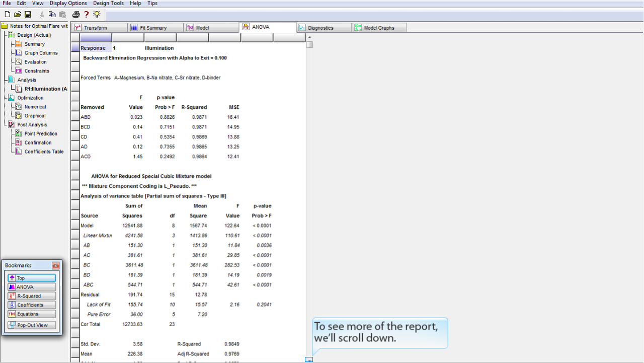The image size is (644, 363).
Task: Open Numerical optimization node in tree
Action: 35,107
